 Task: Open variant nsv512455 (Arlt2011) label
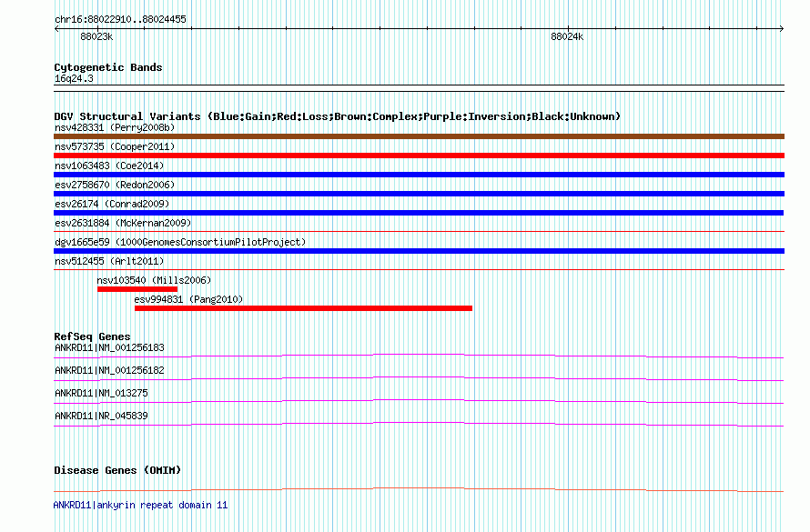pos(109,261)
